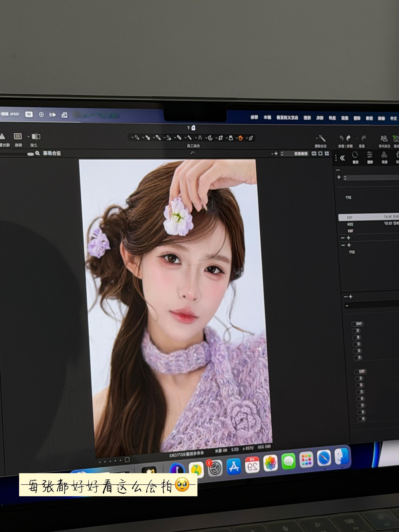The image size is (399, 532).
Task: Open dropdown arrow next to 之前
Action: coord(28,137)
